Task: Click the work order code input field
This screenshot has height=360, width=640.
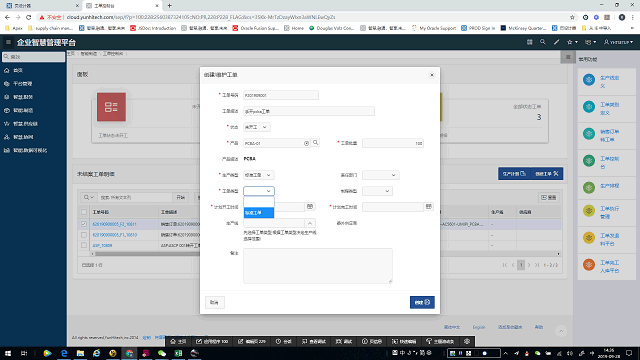Action: click(281, 95)
